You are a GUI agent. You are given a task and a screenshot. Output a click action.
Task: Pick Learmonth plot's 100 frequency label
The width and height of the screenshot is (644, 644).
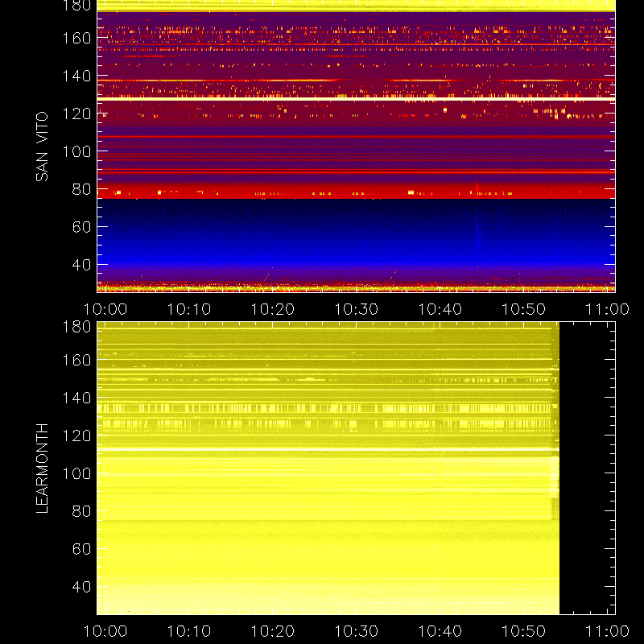pyautogui.click(x=76, y=473)
